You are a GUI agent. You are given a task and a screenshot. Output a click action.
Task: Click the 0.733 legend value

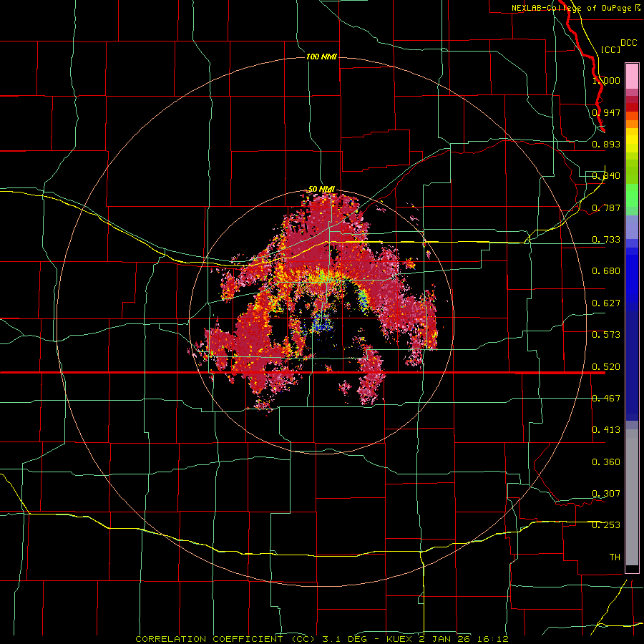click(606, 240)
